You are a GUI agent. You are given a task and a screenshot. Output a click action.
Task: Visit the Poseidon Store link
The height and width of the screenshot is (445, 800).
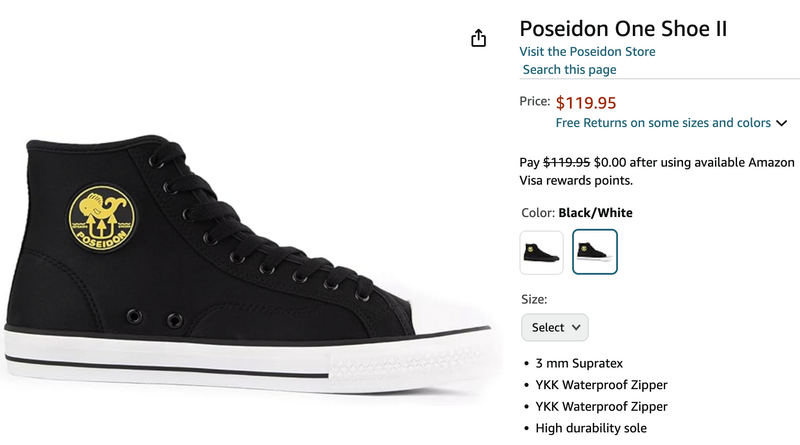tap(587, 52)
